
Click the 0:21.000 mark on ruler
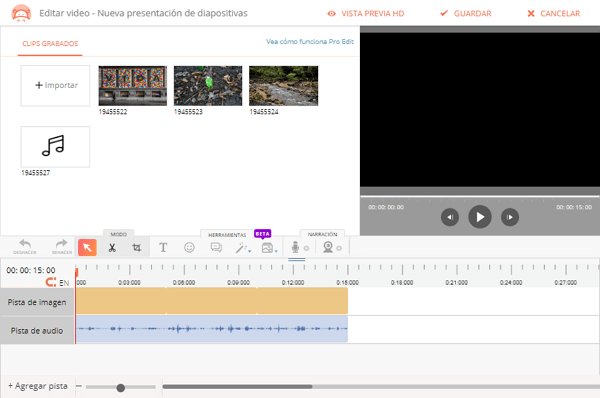(x=457, y=282)
